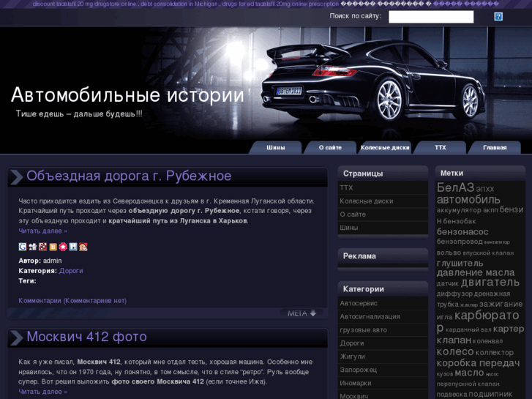Click the blue search submit icon
Screen dimensions: 532x399
(x=498, y=16)
